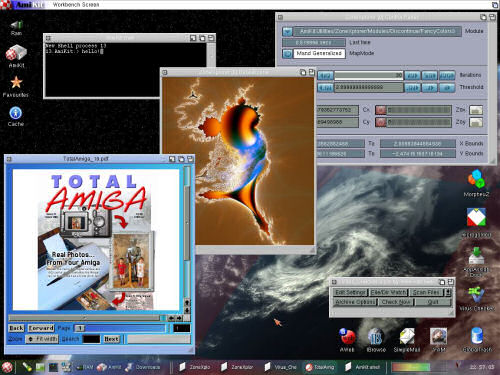Launch the YAM mail icon
The image size is (500, 375).
438,337
